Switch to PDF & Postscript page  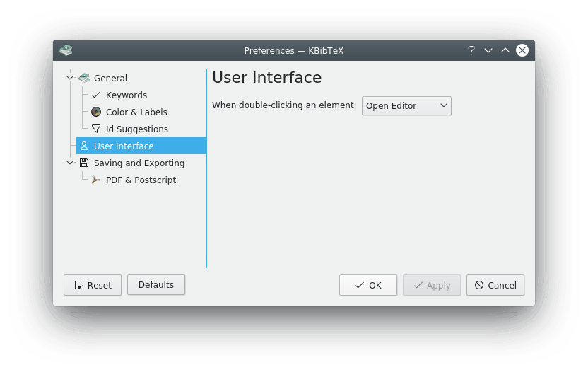141,180
